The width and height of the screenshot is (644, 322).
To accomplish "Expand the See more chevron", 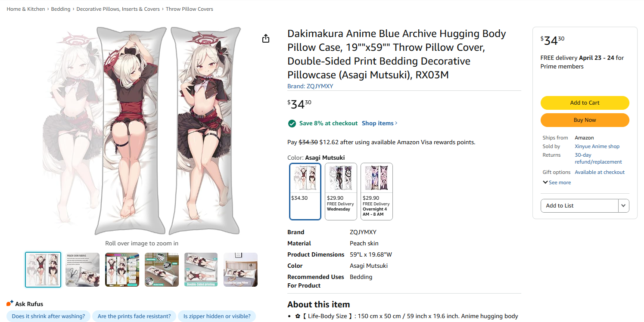I will click(x=545, y=183).
